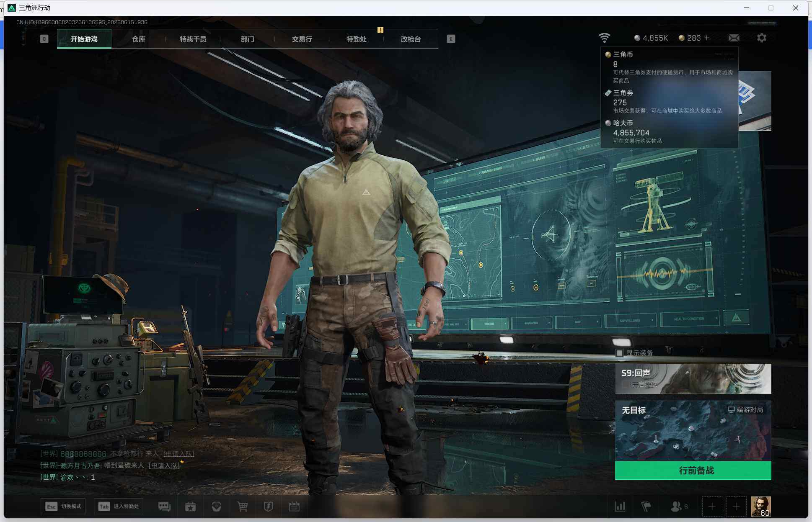This screenshot has height=522, width=812.
Task: Click the 哈夫币 4,855,704 tooltip entry
Action: click(x=669, y=131)
